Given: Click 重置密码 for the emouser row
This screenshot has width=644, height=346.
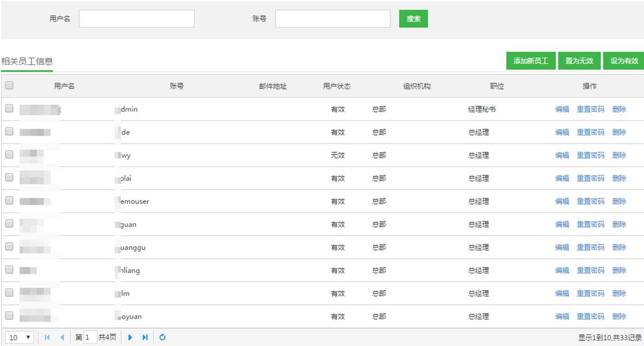Looking at the screenshot, I should [x=590, y=201].
